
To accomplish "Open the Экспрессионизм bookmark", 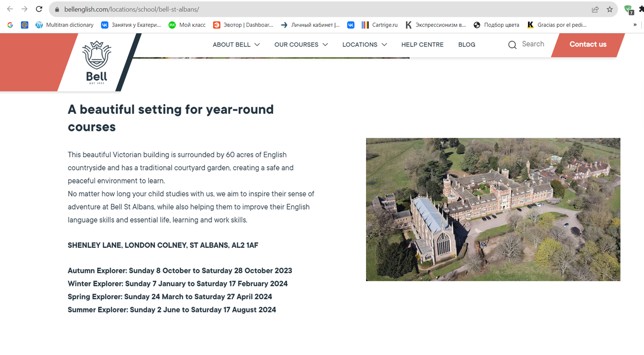I will pos(436,25).
